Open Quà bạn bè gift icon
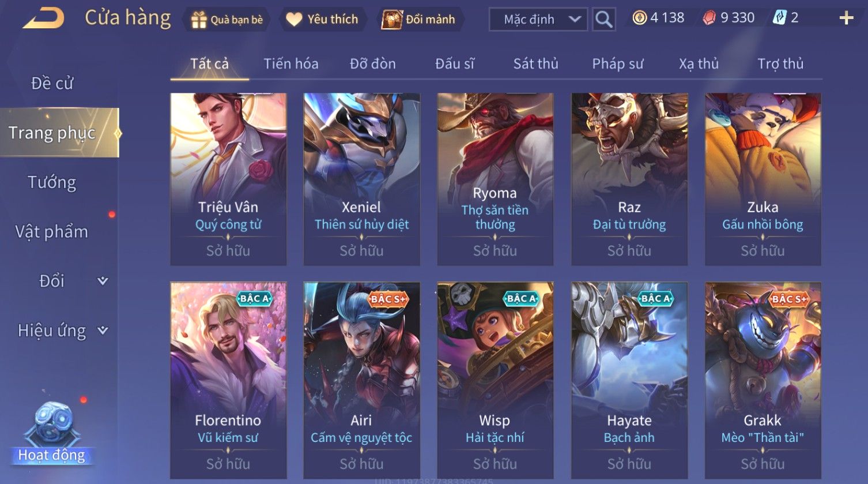This screenshot has width=868, height=484. (199, 20)
